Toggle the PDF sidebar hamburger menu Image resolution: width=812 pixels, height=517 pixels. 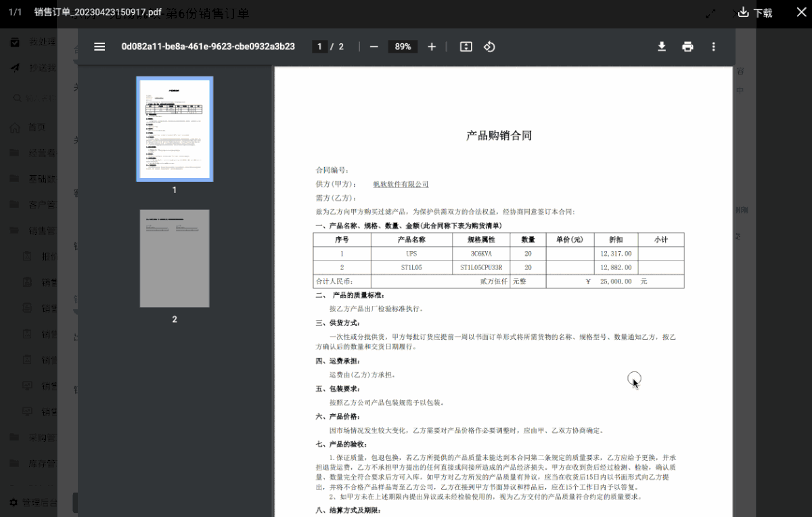[99, 47]
